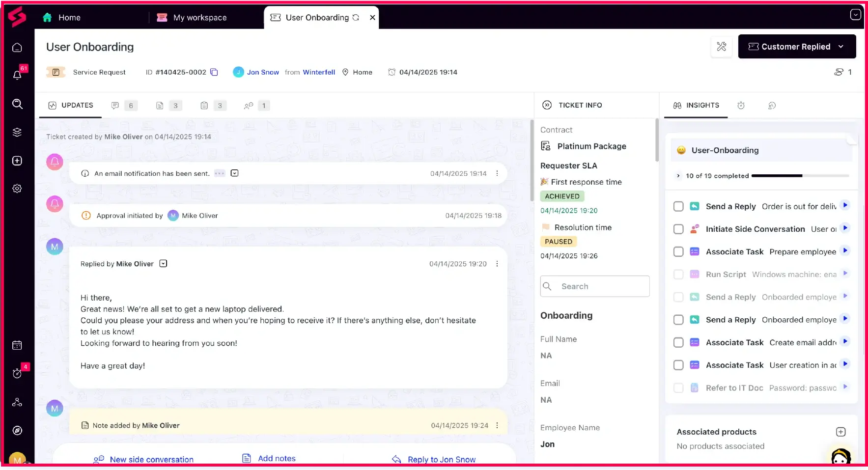Open notifications from the left sidebar
Image resolution: width=868 pixels, height=470 pixels.
click(x=17, y=75)
